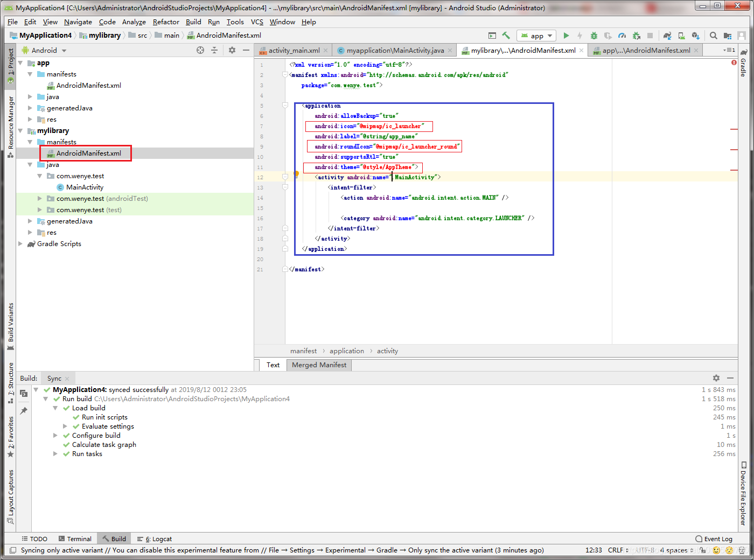Open the Event Log
The width and height of the screenshot is (754, 560).
point(714,539)
